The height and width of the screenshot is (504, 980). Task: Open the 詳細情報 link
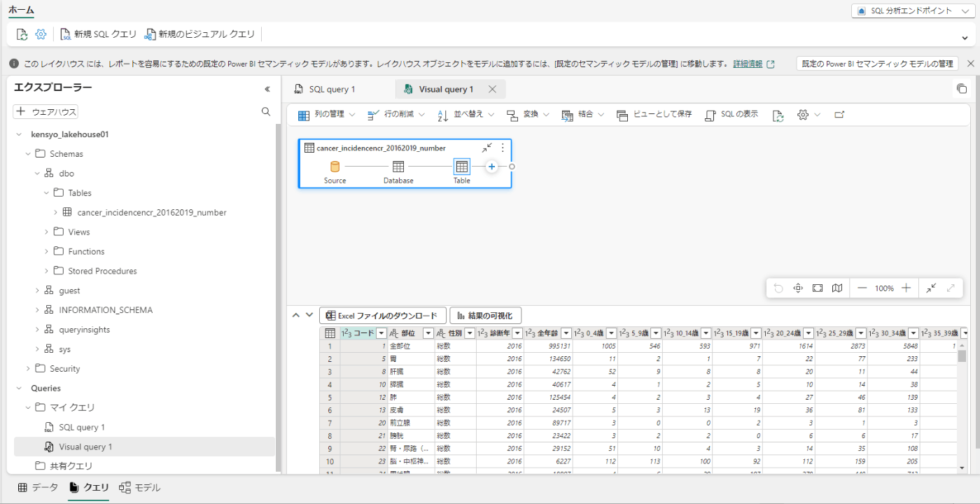click(x=748, y=64)
